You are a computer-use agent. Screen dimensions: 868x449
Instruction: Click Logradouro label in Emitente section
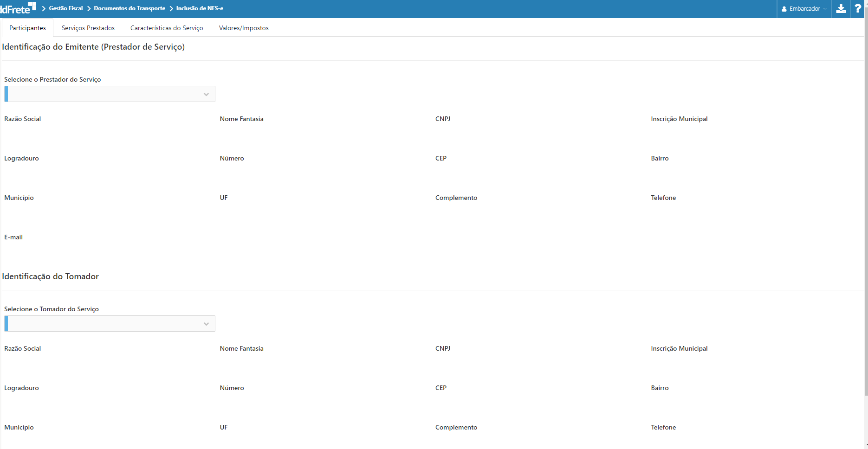21,158
